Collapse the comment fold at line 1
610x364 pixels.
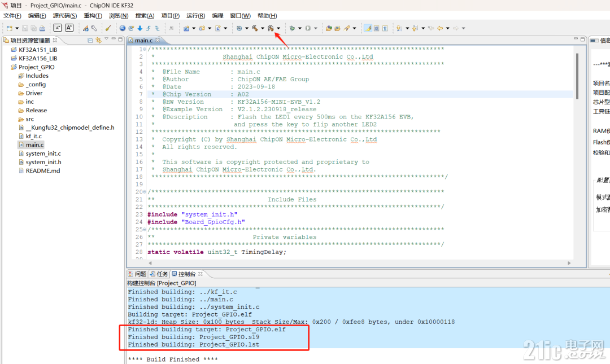pyautogui.click(x=145, y=50)
